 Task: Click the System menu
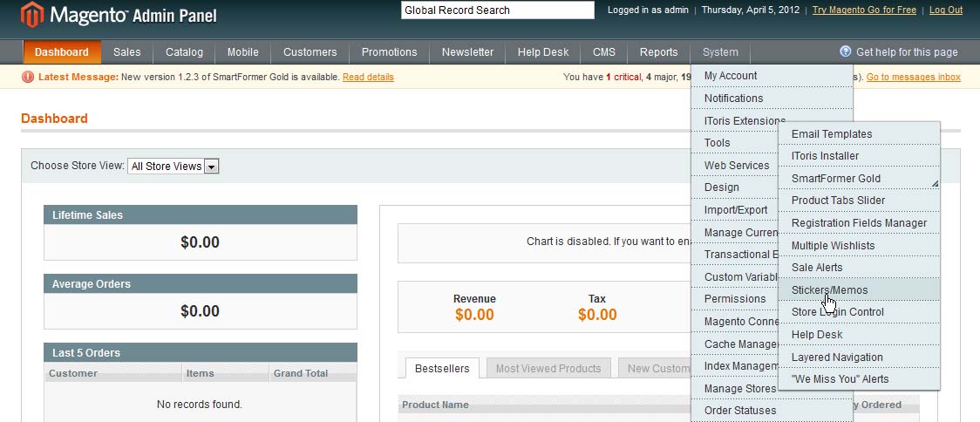720,52
